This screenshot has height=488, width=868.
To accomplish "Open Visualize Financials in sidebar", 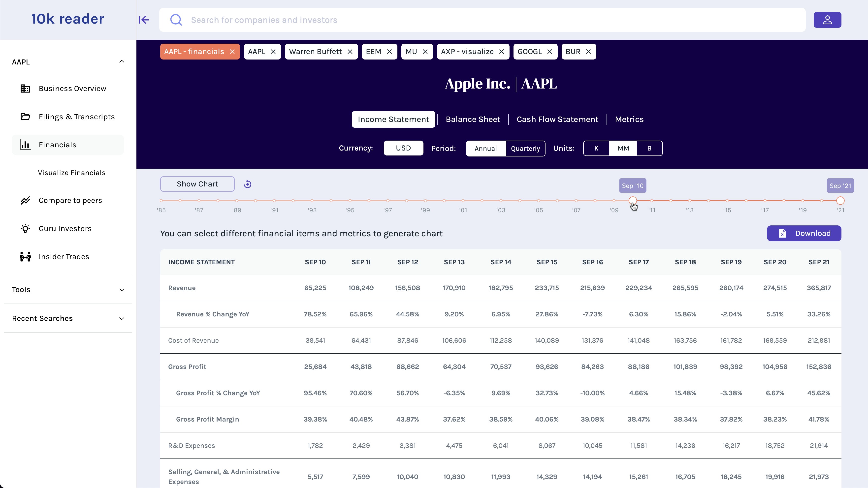I will click(x=72, y=173).
